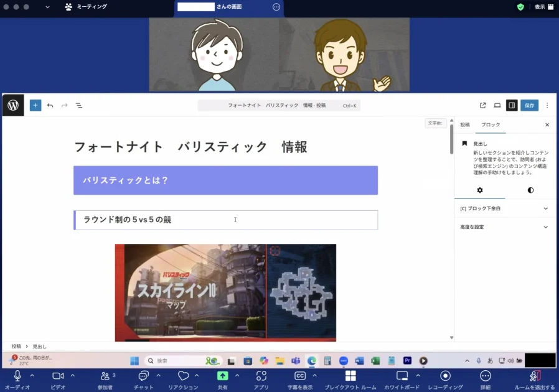Click the 文字数 counter label
The height and width of the screenshot is (392, 559).
coord(435,123)
